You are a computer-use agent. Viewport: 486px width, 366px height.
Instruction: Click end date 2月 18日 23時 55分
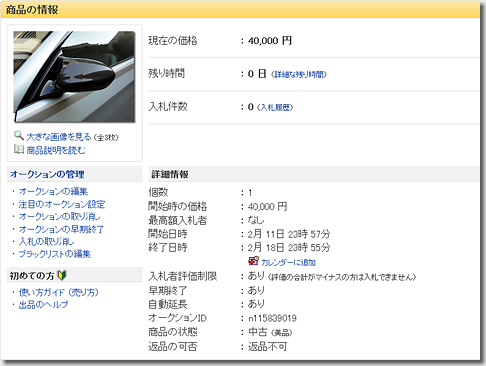pos(289,247)
